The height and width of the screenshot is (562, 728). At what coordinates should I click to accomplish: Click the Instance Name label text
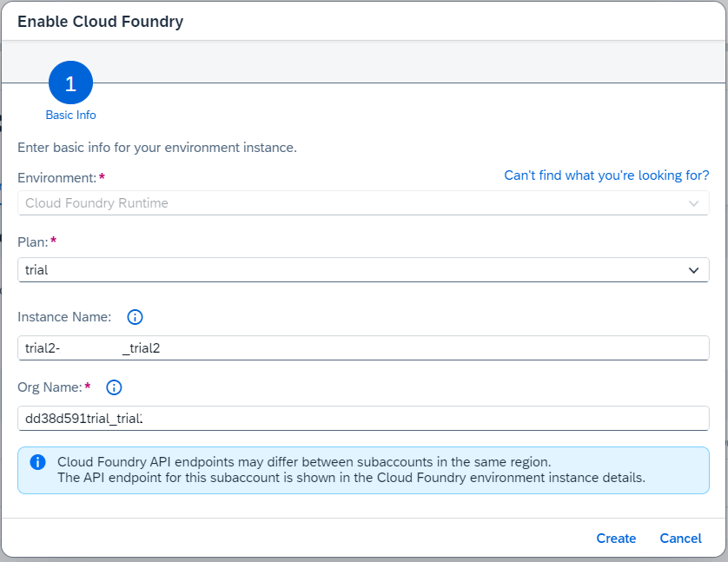pyautogui.click(x=64, y=317)
